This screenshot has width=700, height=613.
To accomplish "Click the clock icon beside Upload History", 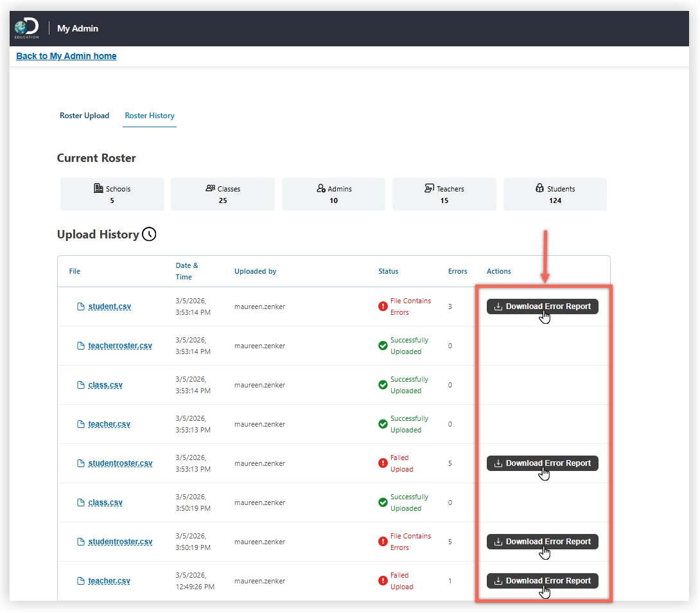I will [x=149, y=234].
